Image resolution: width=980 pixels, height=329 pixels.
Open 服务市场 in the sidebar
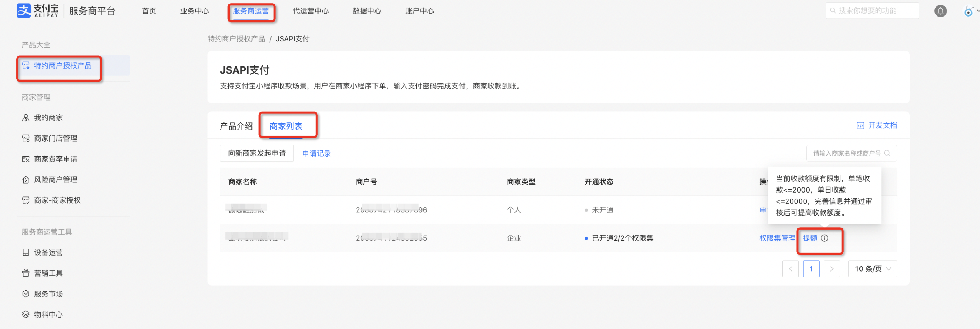pyautogui.click(x=48, y=293)
